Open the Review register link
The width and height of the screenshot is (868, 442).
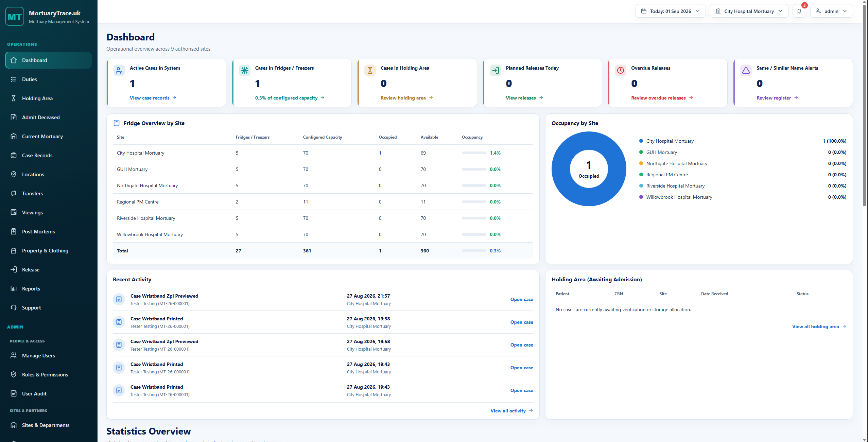pos(777,98)
